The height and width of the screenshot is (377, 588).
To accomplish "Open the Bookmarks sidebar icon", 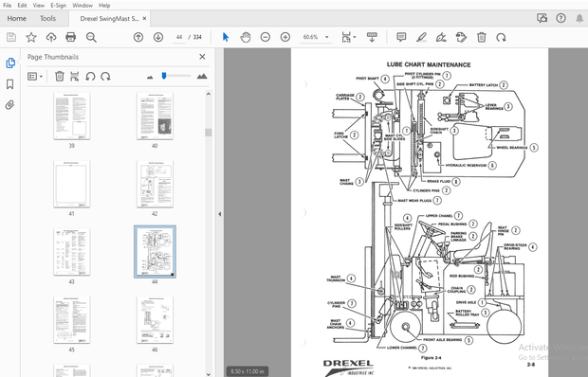I will 10,84.
